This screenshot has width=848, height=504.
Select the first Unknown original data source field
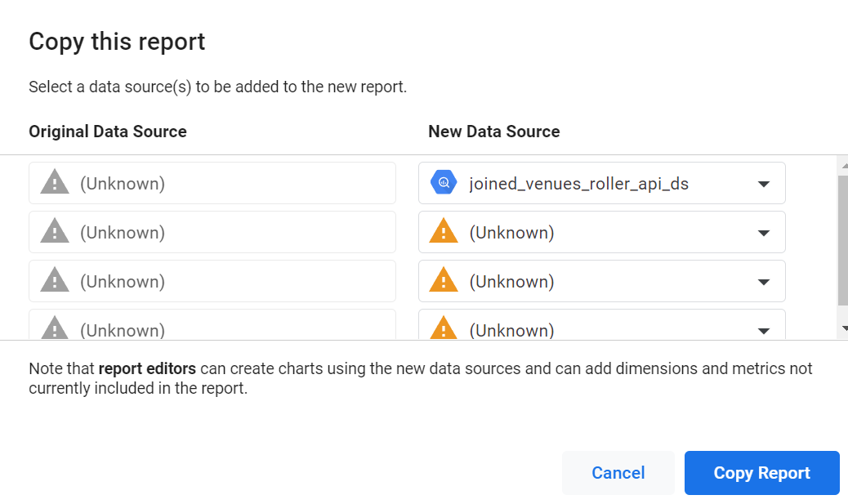click(212, 183)
